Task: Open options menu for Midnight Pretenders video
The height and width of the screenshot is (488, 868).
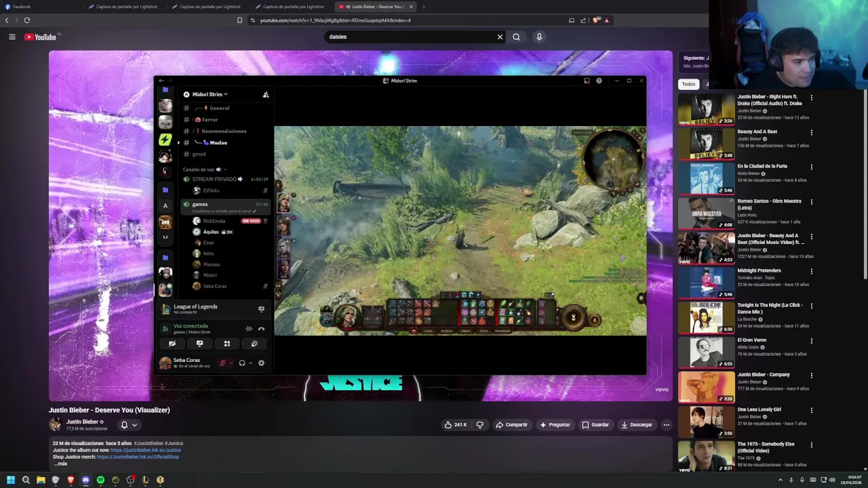Action: click(811, 271)
